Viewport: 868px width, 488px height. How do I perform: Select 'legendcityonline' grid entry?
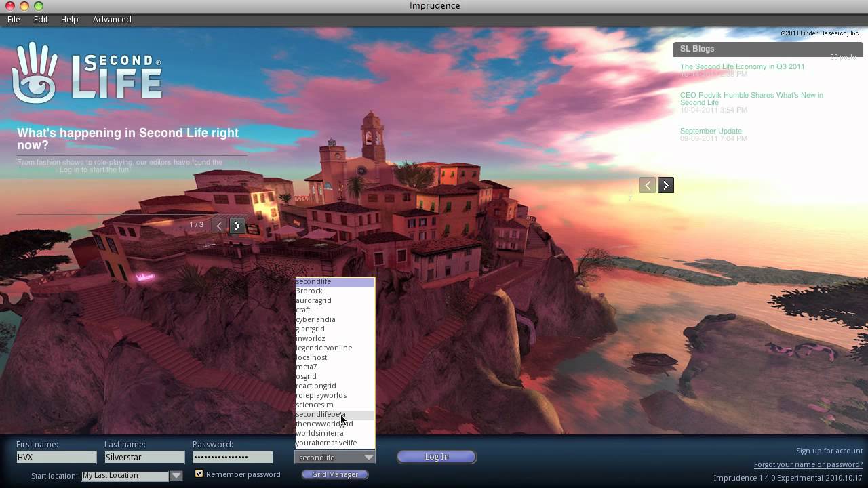(334, 348)
